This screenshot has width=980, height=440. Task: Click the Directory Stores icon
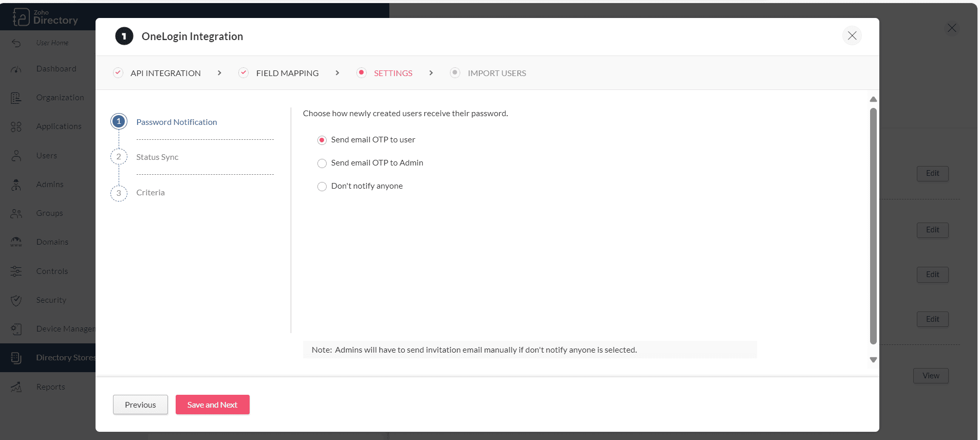coord(16,358)
